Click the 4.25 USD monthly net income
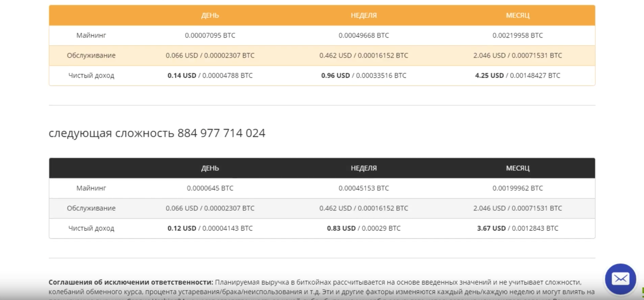This screenshot has width=644, height=300. (x=489, y=75)
